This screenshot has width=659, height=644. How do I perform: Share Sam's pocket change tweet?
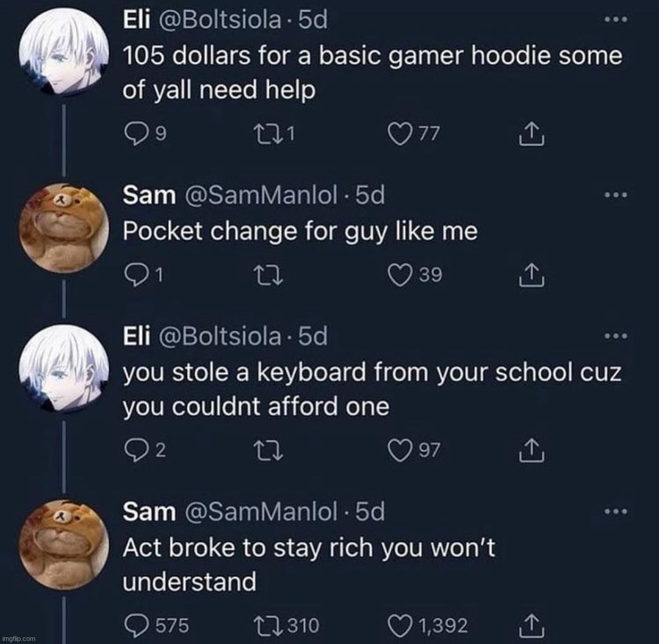pyautogui.click(x=531, y=275)
